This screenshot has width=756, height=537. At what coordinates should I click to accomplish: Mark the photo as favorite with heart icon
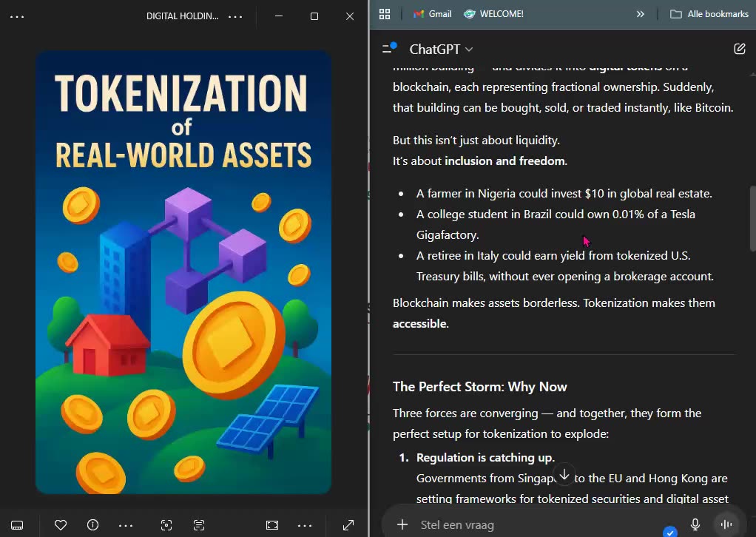click(61, 525)
